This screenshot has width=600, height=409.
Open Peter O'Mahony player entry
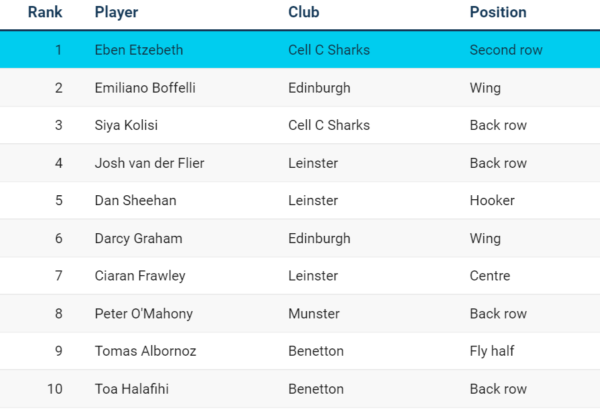tap(144, 314)
